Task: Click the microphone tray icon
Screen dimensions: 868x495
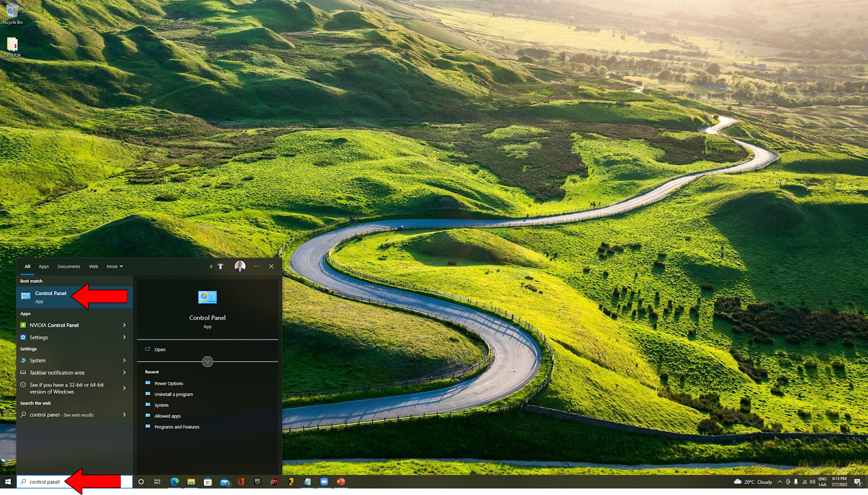Action: [796, 482]
